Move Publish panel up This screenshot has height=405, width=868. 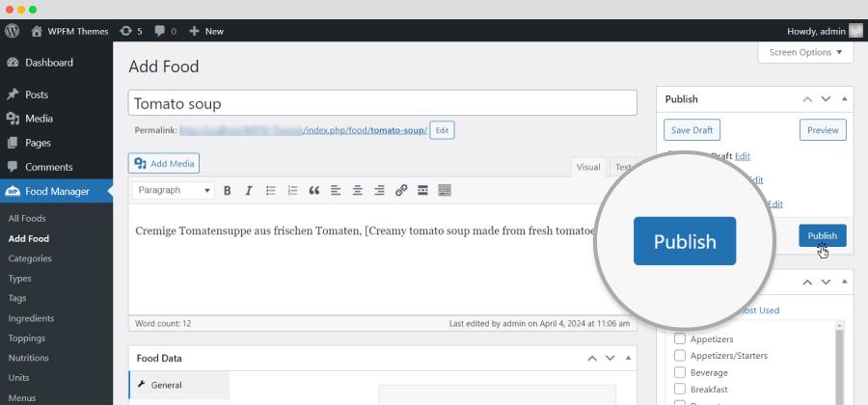pos(807,99)
